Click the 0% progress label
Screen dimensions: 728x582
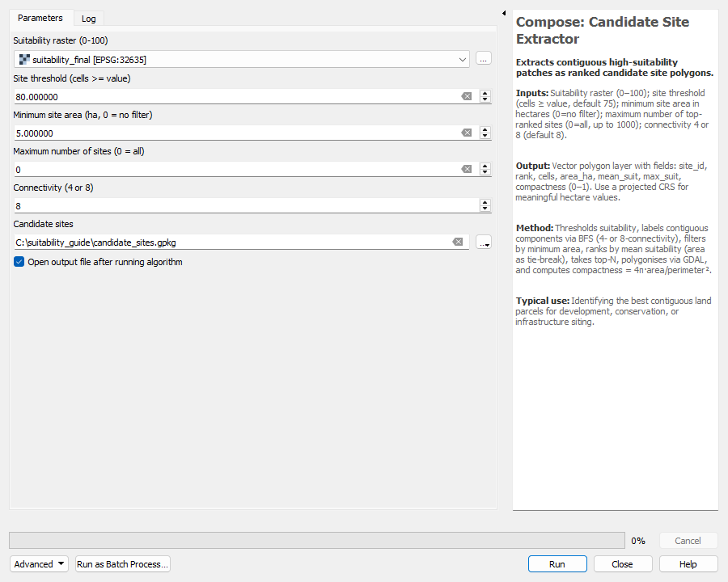[x=638, y=541]
